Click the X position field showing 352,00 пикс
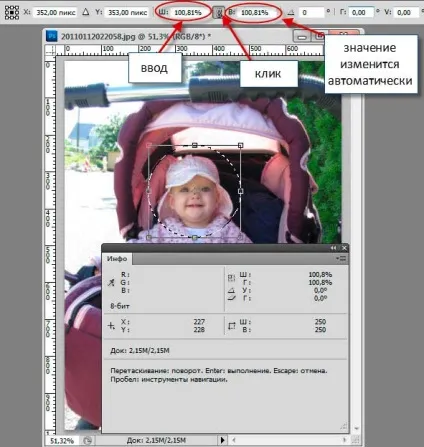Viewport: 424px width, 447px height. [56, 13]
